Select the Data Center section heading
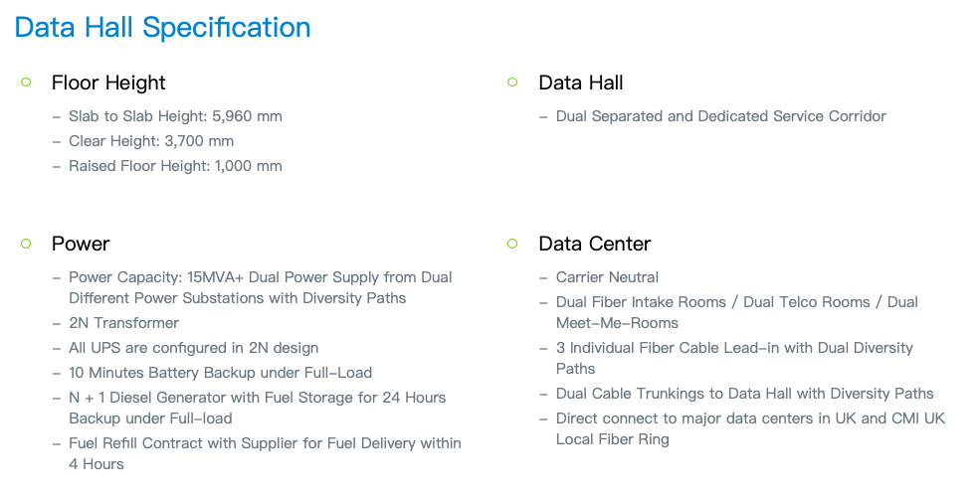The width and height of the screenshot is (980, 500). 594,244
